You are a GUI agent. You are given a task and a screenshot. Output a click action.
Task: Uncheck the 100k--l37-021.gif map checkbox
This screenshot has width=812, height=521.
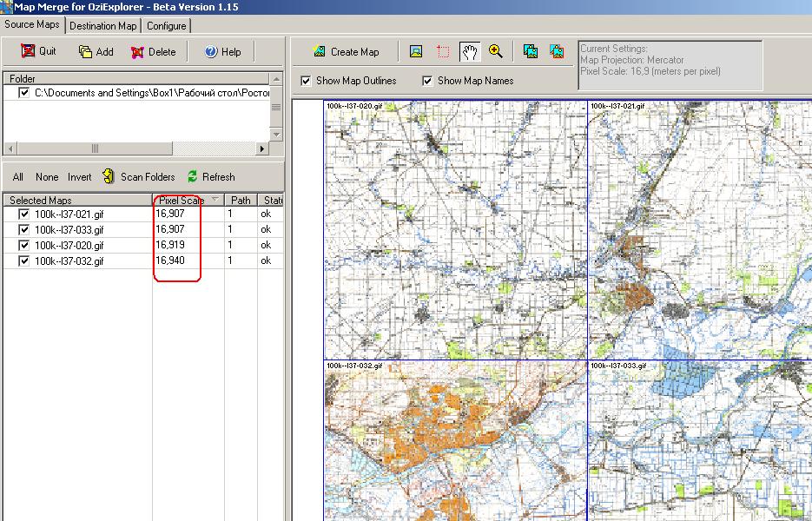pyautogui.click(x=24, y=214)
